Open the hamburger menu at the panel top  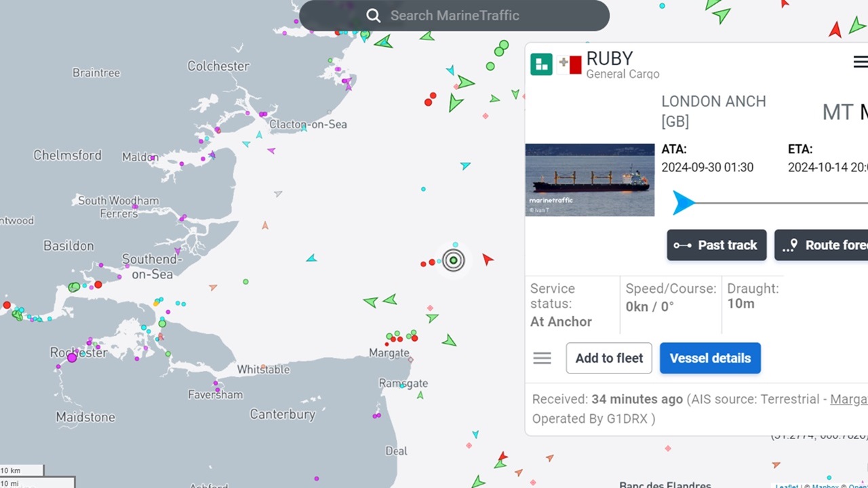pyautogui.click(x=859, y=62)
